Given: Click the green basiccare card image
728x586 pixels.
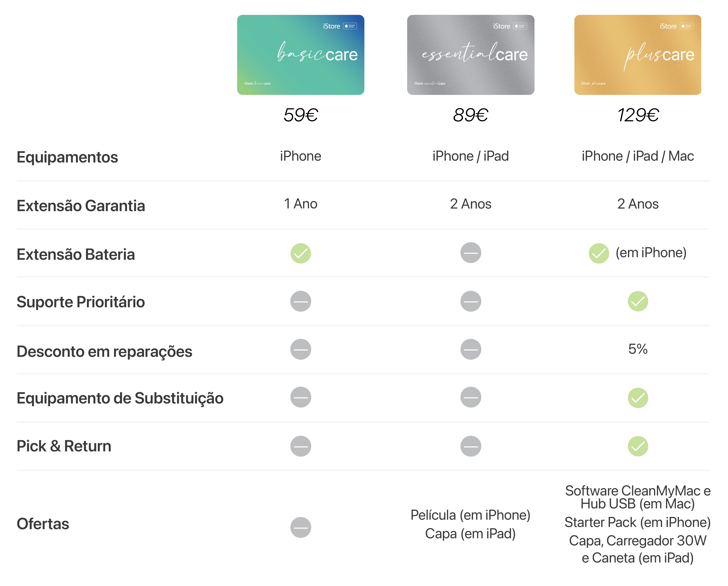Looking at the screenshot, I should [x=300, y=55].
